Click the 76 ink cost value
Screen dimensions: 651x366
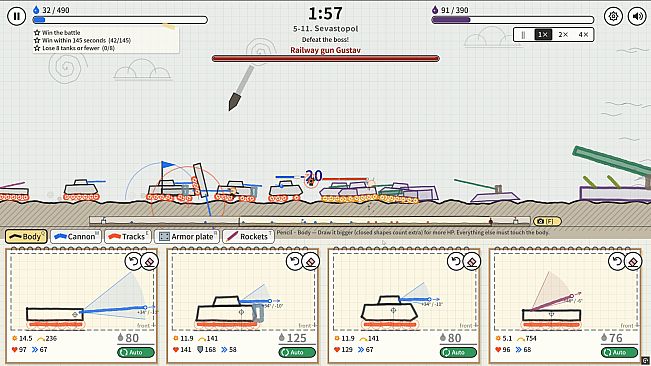point(616,338)
